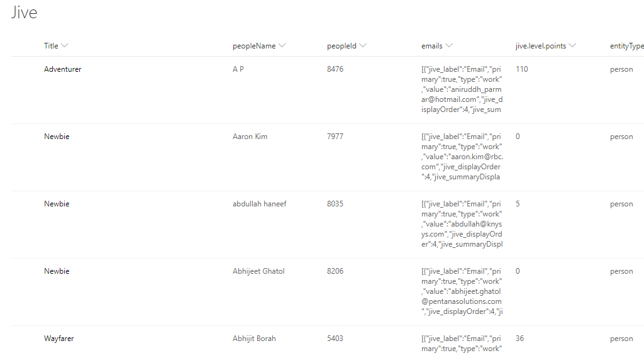Click the name cell Aaron Kim

(250, 137)
